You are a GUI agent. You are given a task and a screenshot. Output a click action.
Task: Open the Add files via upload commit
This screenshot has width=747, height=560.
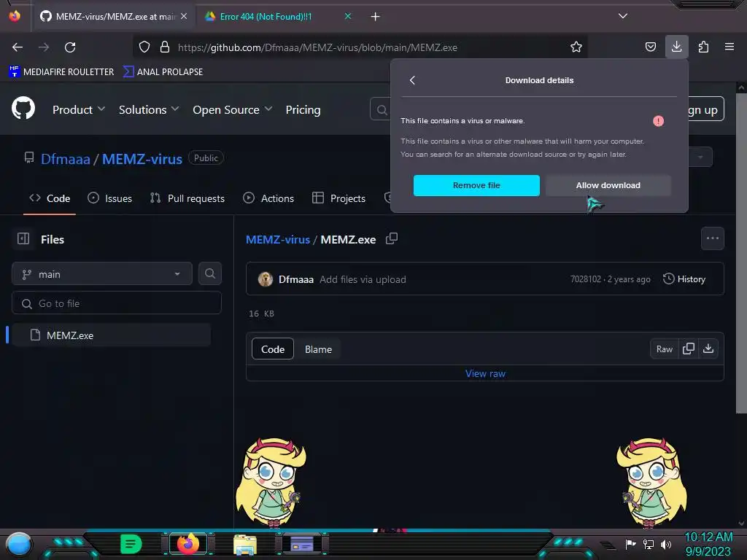click(363, 279)
